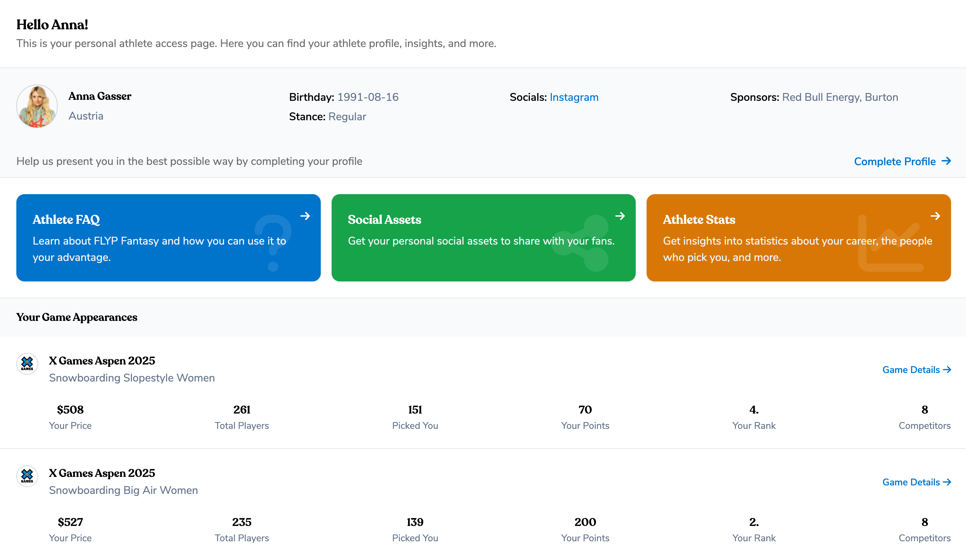Open Game Details for Big Air Women
Viewport: 966px width, 560px height.
917,482
